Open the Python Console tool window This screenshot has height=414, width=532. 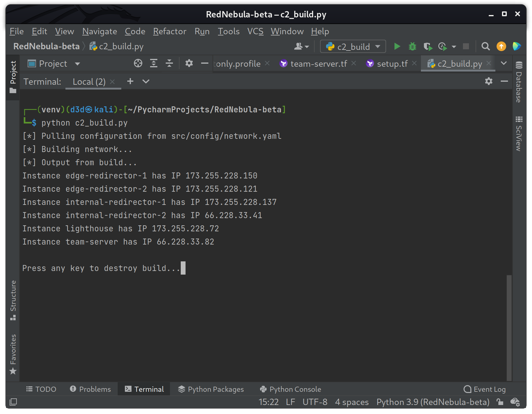290,389
